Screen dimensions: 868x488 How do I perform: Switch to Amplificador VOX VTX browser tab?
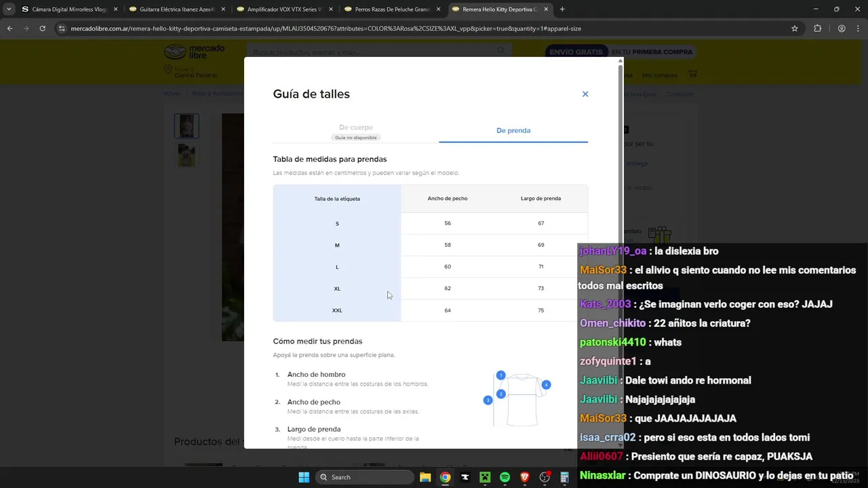pyautogui.click(x=284, y=9)
